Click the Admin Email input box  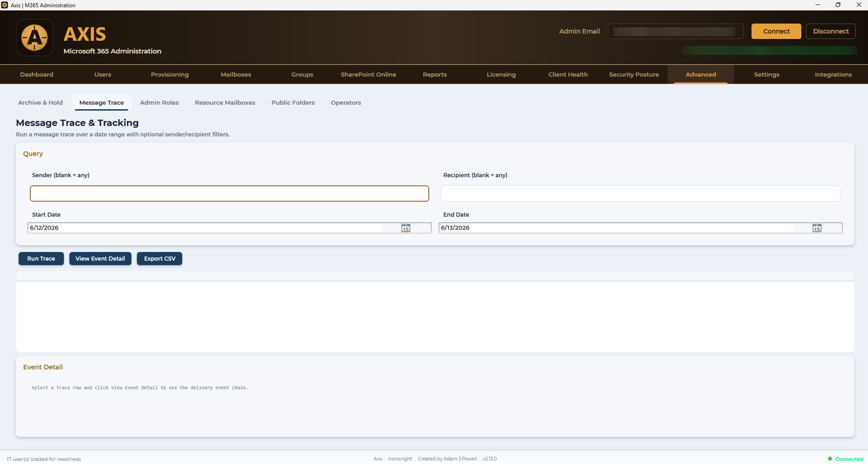point(675,31)
